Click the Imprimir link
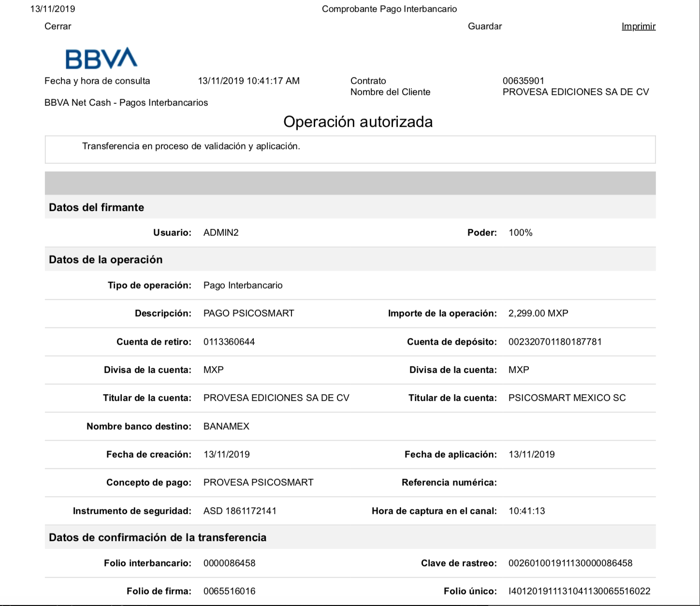 [639, 26]
